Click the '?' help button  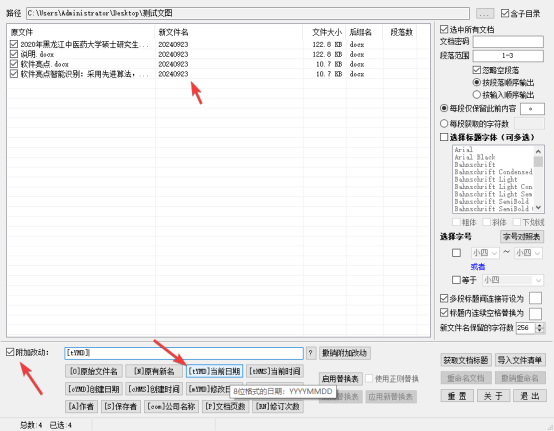[x=311, y=353]
